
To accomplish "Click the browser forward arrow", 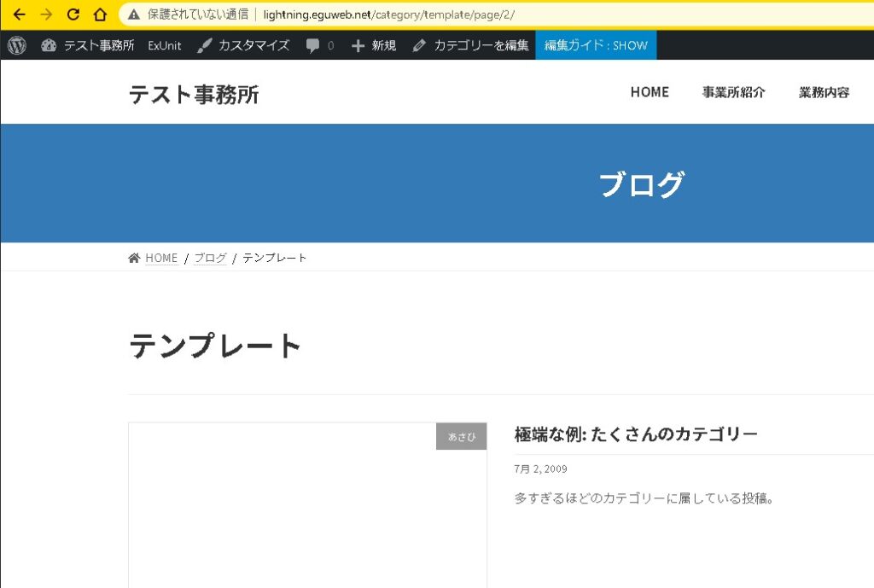I will [46, 15].
